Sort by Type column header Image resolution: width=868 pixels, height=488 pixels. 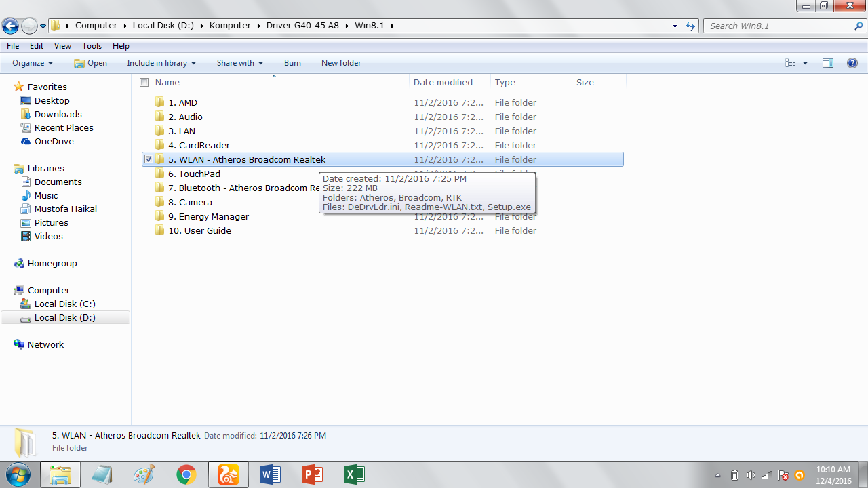[x=505, y=82]
